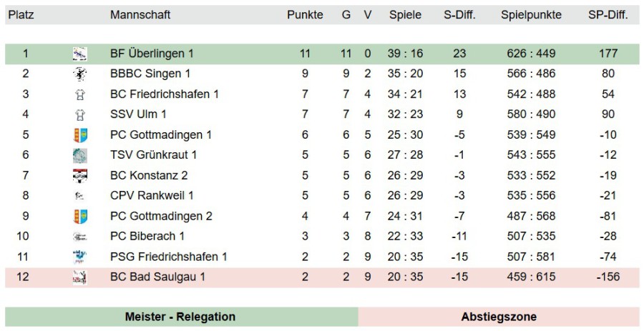Click the SSV Ulm 1 jersey icon
Screen dimensions: 644x331
pos(79,114)
